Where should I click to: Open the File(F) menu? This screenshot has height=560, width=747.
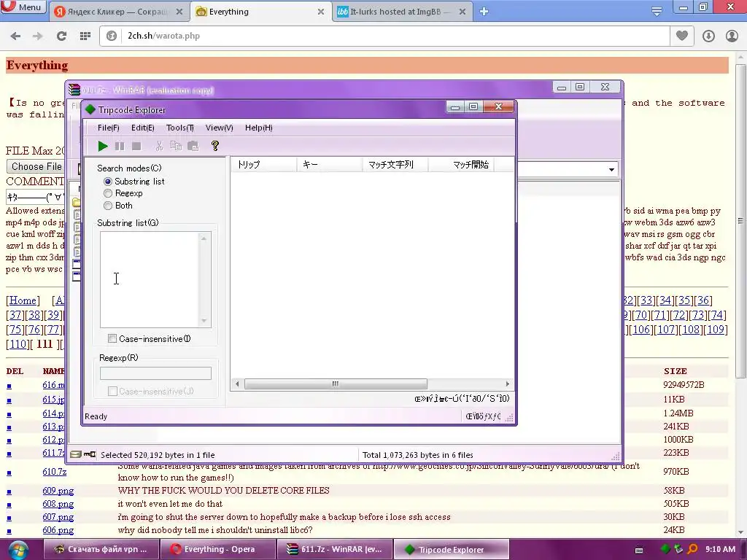click(x=108, y=128)
